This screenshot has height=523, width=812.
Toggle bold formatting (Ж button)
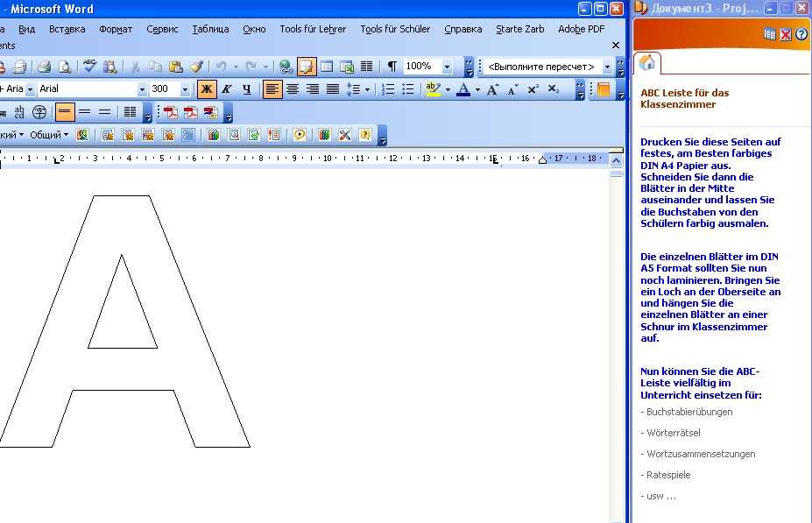207,89
